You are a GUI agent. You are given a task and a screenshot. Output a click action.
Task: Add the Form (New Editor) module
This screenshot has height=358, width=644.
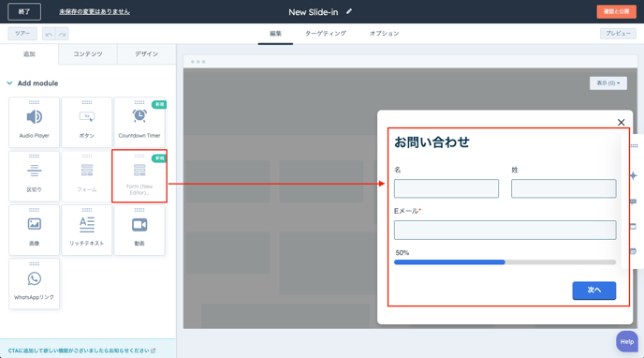pos(139,176)
